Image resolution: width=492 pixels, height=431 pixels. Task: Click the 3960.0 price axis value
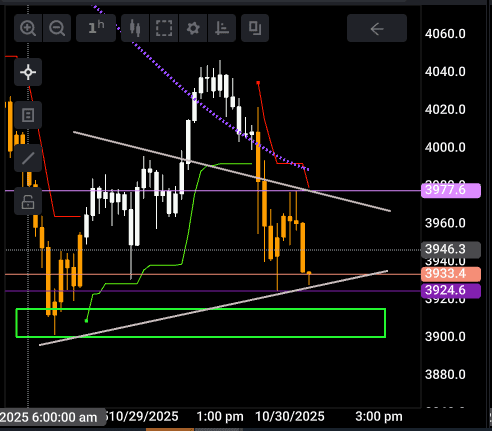[445, 223]
